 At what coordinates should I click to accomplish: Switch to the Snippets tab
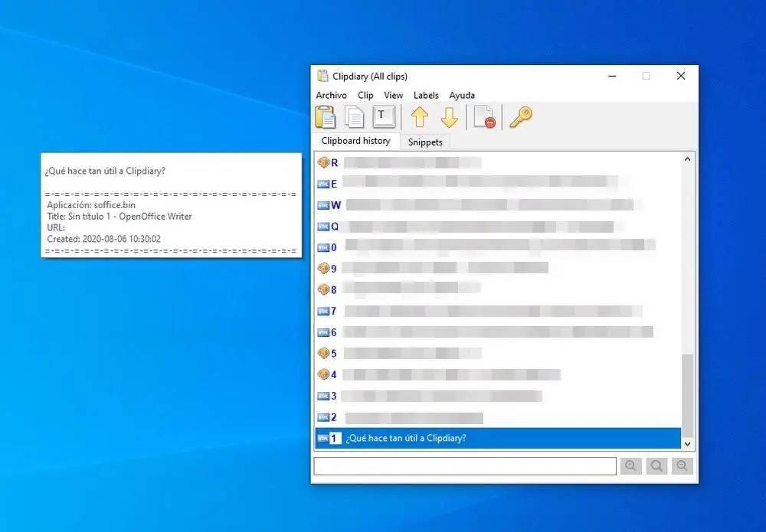pyautogui.click(x=425, y=142)
